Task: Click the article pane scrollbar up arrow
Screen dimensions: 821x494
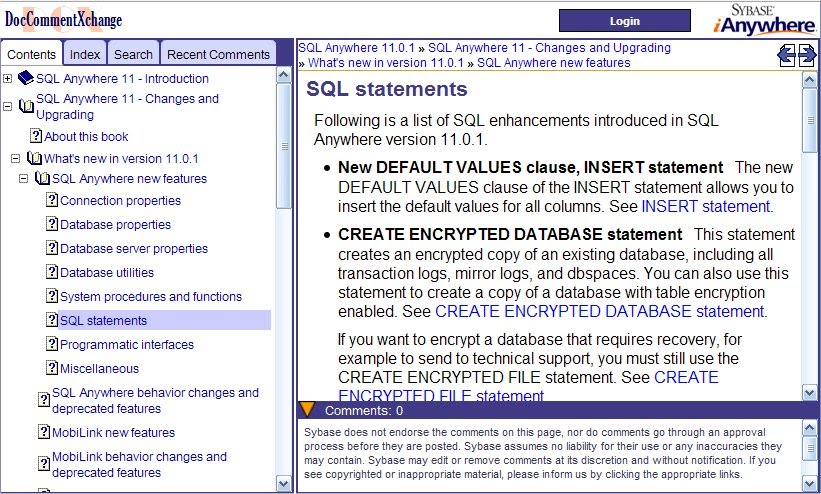Action: pos(809,79)
